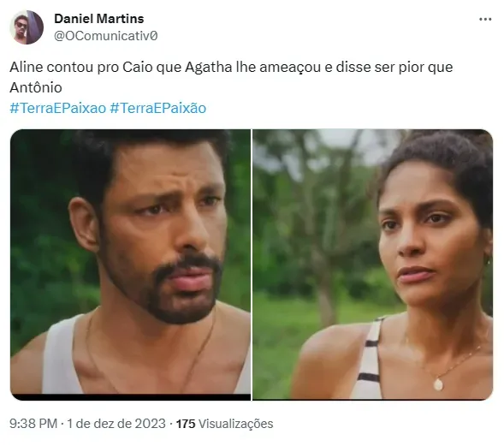Click the date 1 de dez de 2023
The width and height of the screenshot is (504, 446).
click(x=116, y=424)
